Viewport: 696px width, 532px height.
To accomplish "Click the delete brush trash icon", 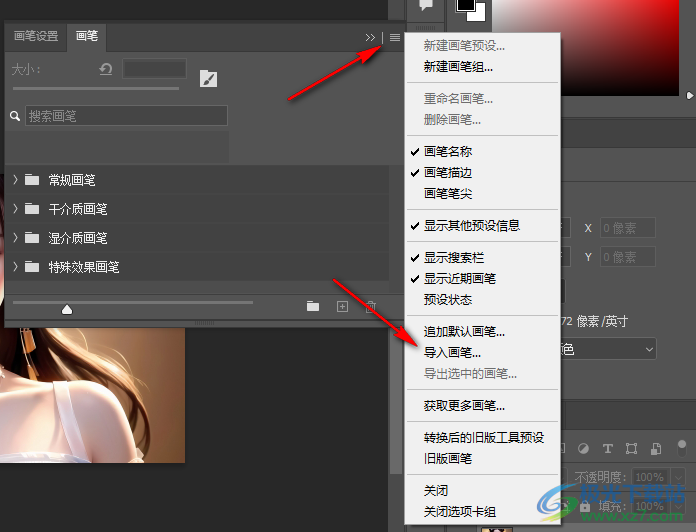I will pos(371,306).
